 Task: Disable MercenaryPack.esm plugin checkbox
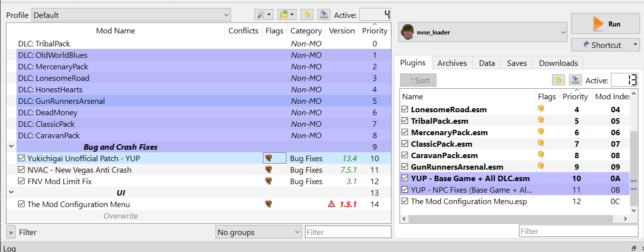405,132
